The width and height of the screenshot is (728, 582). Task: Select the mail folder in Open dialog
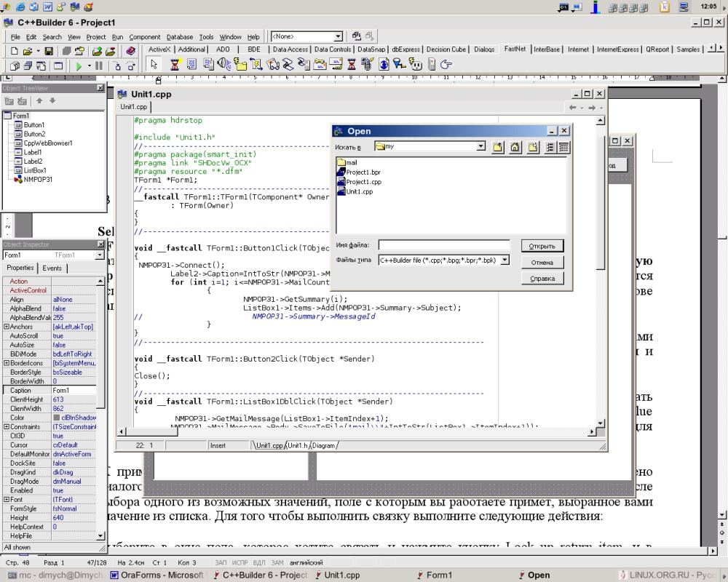(x=347, y=162)
